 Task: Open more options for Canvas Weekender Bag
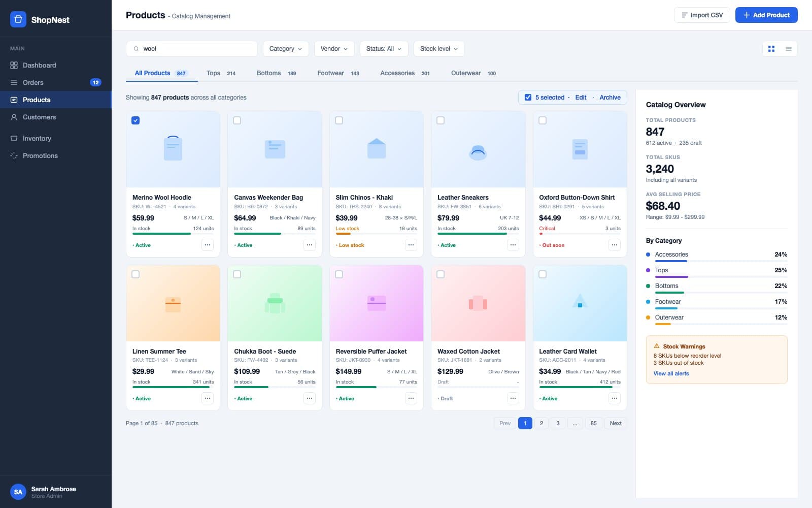310,245
